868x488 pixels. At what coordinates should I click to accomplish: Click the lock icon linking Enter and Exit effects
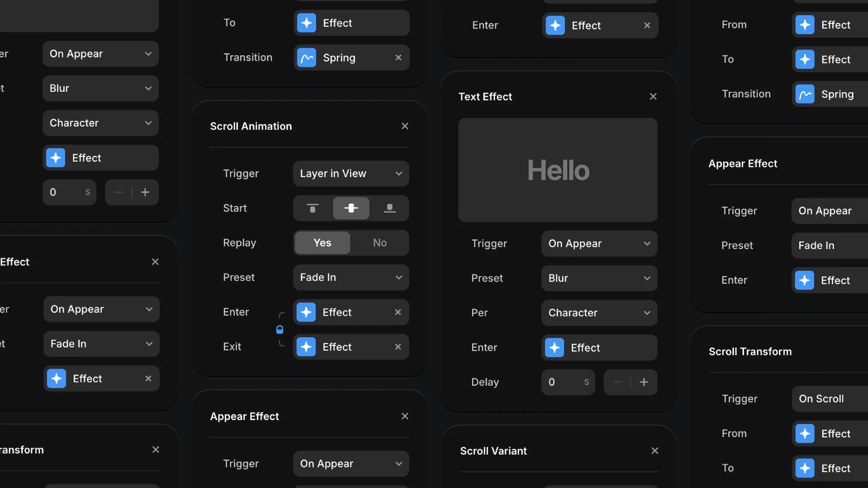pyautogui.click(x=280, y=329)
